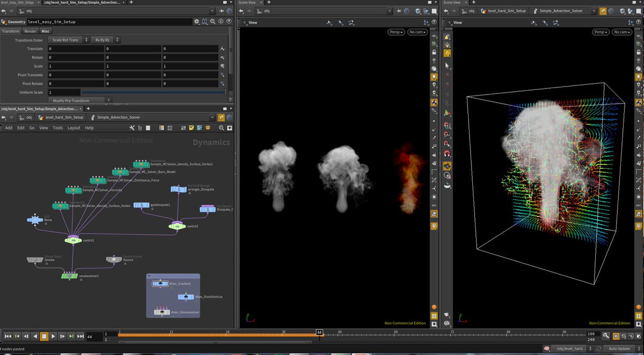
Task: Click the Translate X input field
Action: (x=75, y=49)
